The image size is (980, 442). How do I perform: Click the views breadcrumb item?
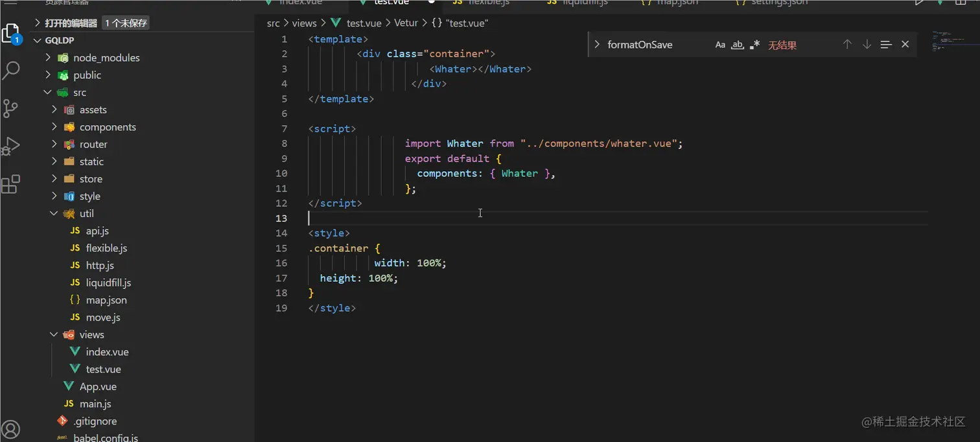[x=304, y=23]
